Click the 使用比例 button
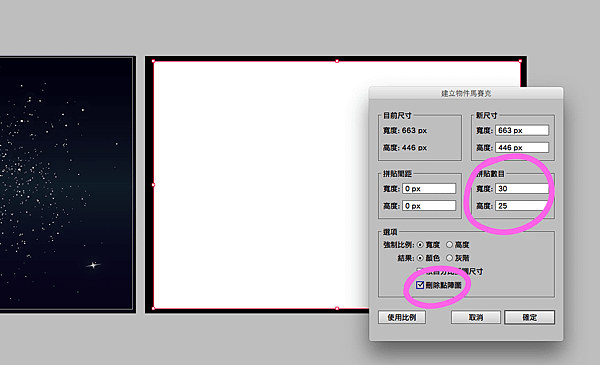Screen dimensions: 600x365 tap(402, 317)
